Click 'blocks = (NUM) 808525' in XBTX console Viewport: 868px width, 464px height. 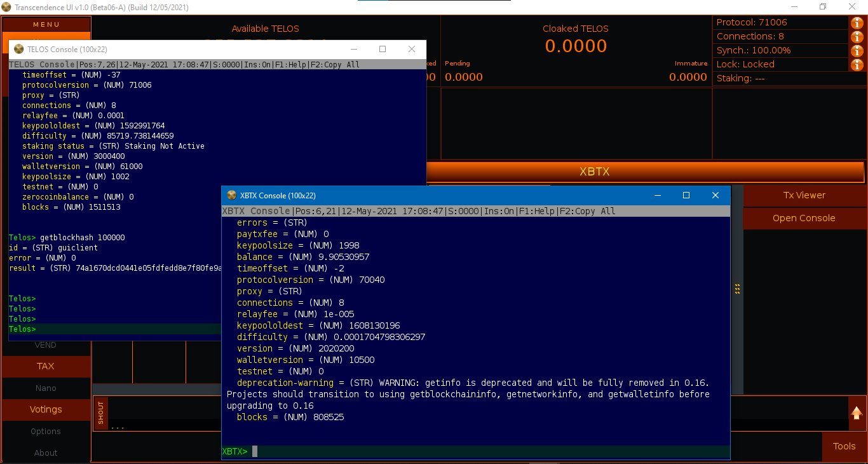click(290, 417)
